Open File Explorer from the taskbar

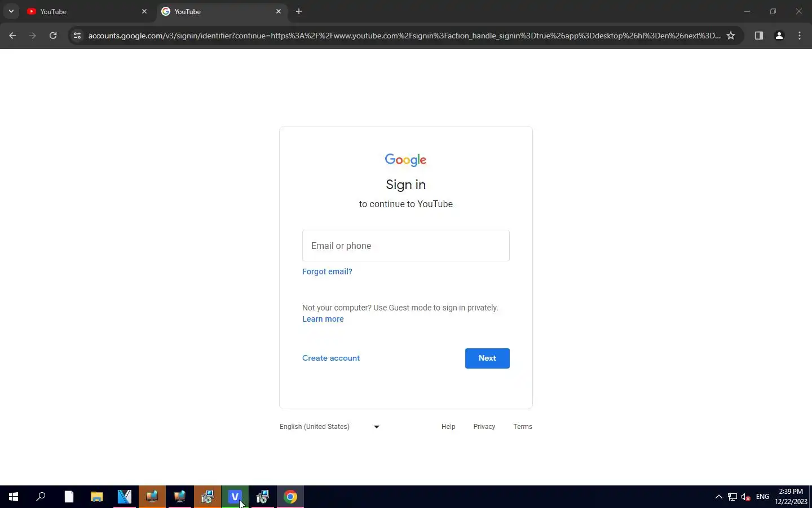click(97, 497)
